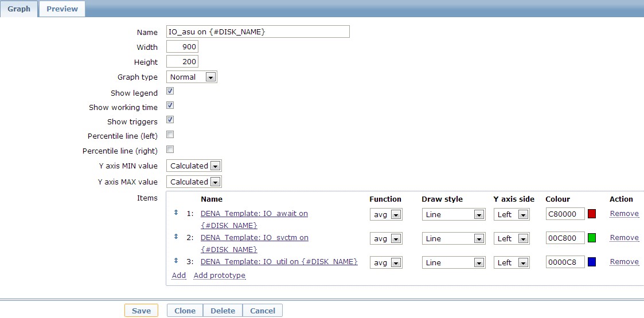
Task: Click the reorder arrows for item 1
Action: tap(176, 213)
